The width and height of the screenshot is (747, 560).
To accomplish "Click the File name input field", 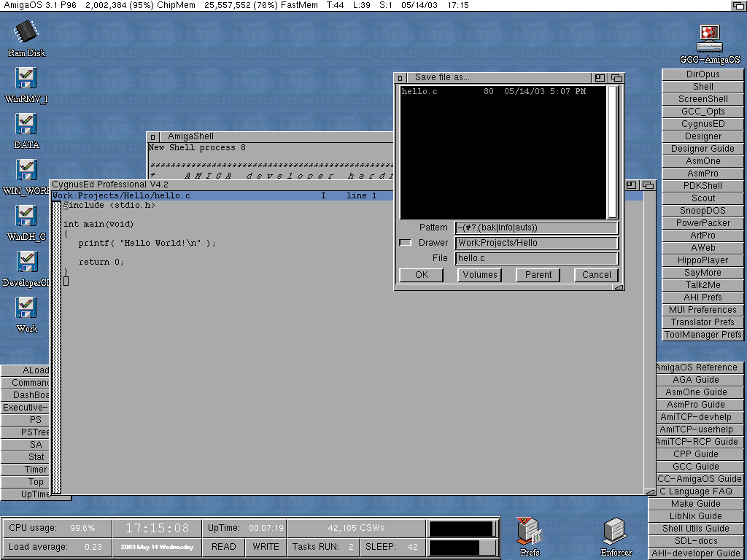I will (536, 258).
